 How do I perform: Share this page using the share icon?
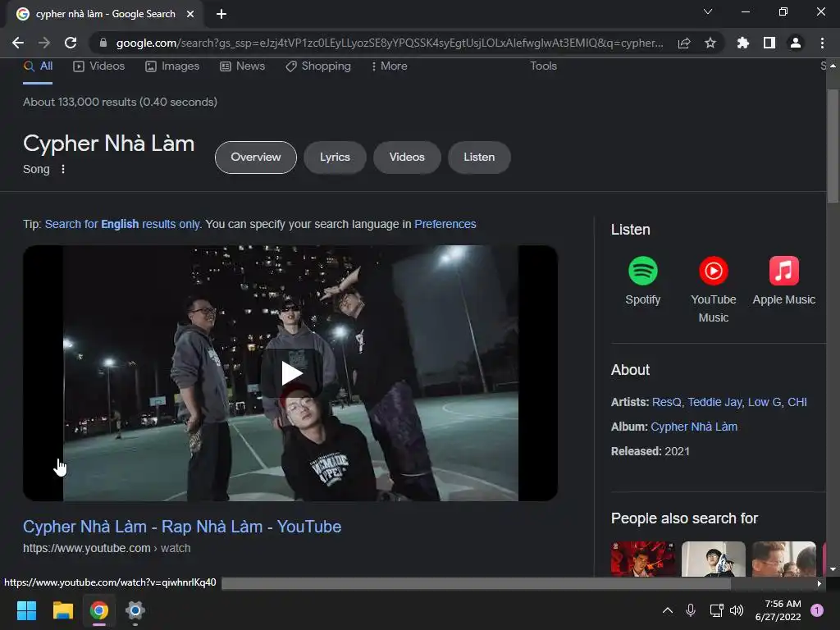[684, 43]
